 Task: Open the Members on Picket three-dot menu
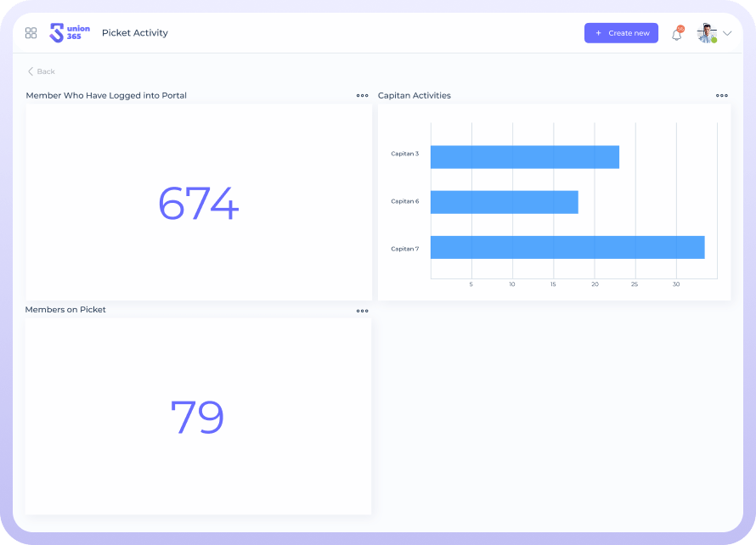(x=363, y=311)
